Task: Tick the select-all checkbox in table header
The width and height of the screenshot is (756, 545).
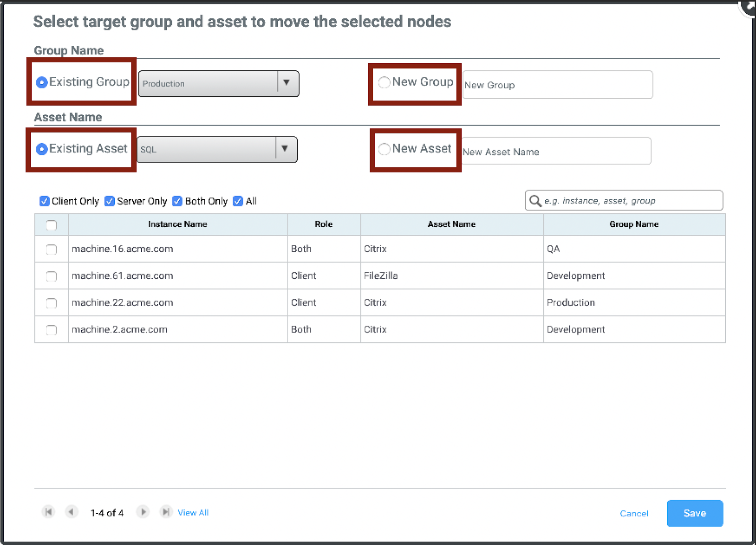Action: click(52, 225)
